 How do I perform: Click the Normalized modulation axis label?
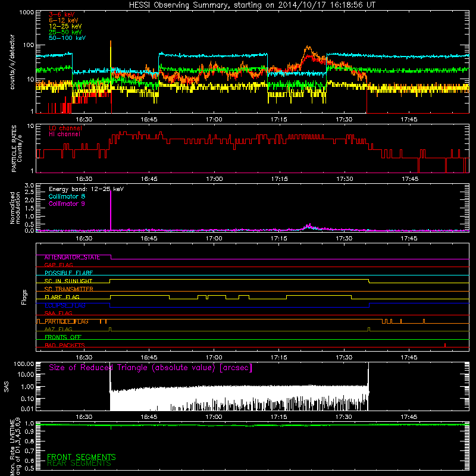pyautogui.click(x=15, y=208)
